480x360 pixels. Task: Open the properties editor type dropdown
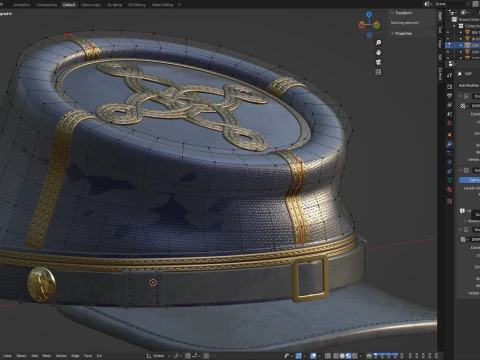coord(452,64)
